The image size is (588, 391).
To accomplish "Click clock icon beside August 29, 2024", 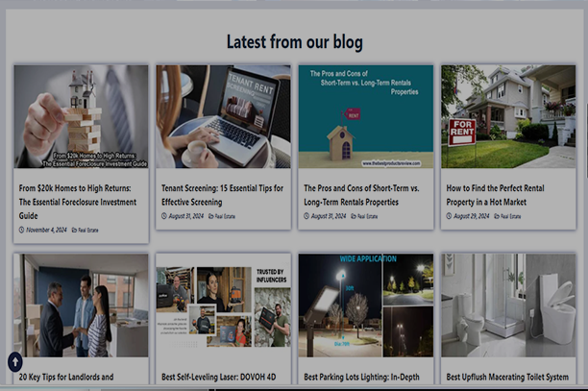I will 449,216.
